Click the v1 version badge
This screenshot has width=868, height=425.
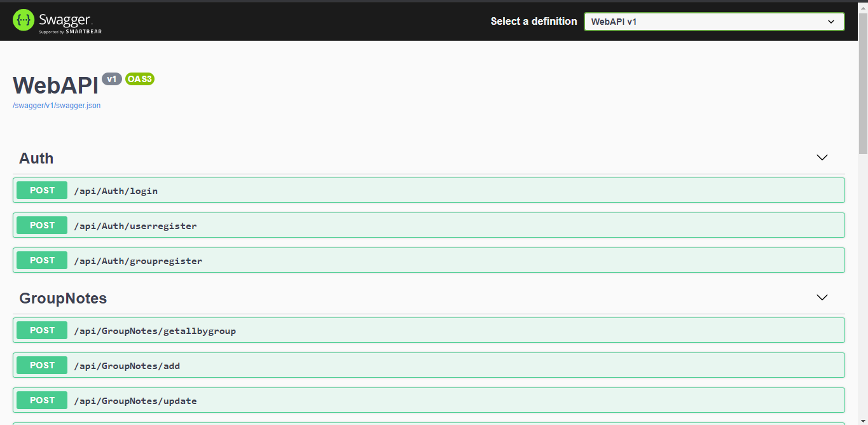tap(112, 79)
